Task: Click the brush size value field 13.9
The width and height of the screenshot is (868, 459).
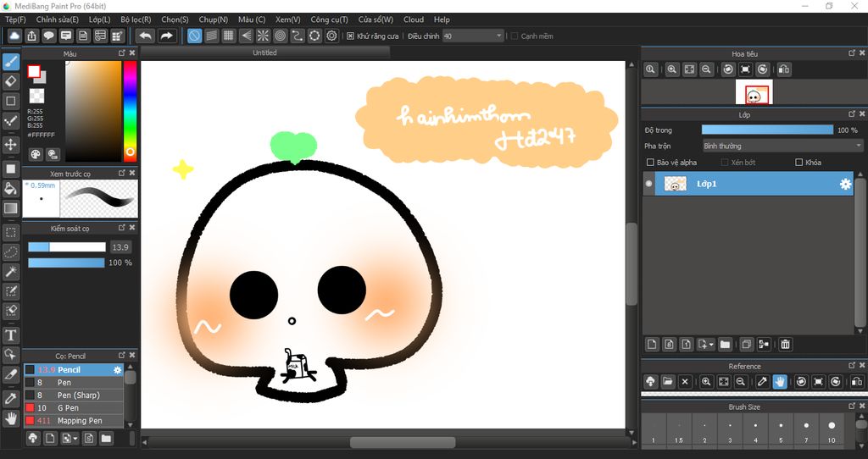Action: pyautogui.click(x=120, y=247)
